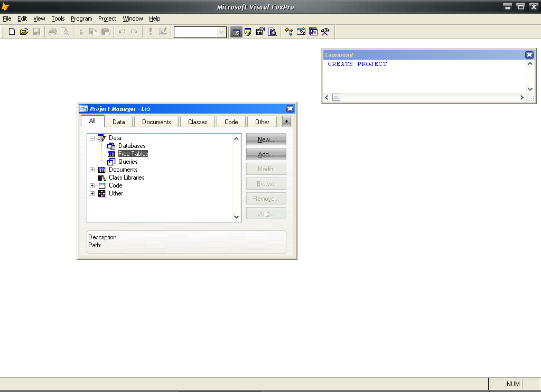Click the Redo arrow icon
The height and width of the screenshot is (392, 541).
click(x=134, y=32)
